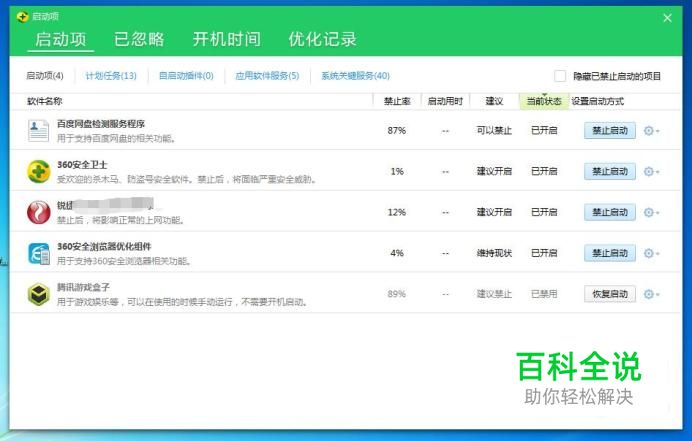
Task: Click 恢复启动 for 腾讯游戏盒子
Action: (x=610, y=294)
